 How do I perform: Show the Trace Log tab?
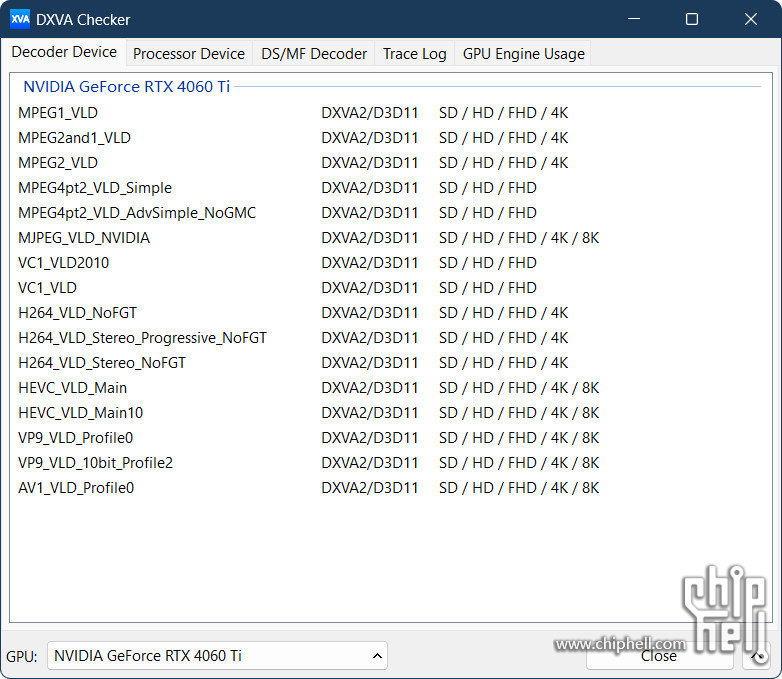click(x=414, y=53)
